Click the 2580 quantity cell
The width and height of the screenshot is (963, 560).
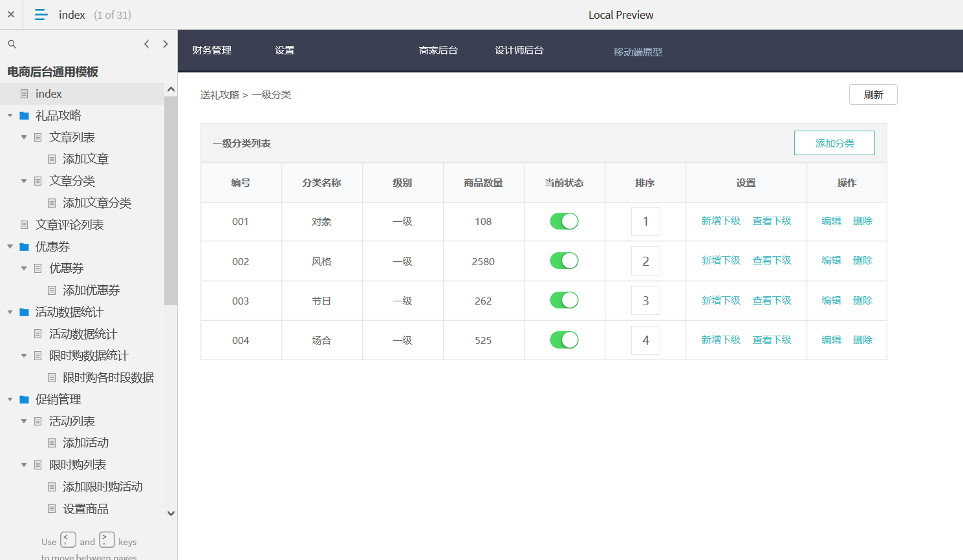tap(483, 261)
